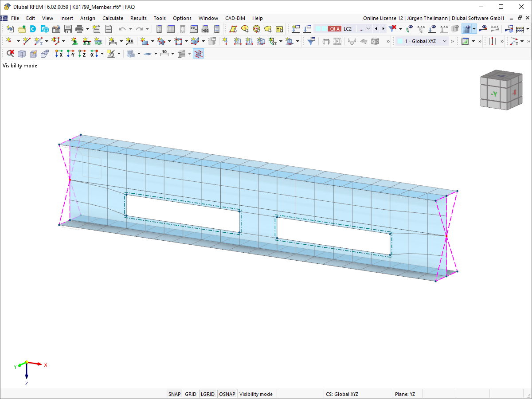This screenshot has height=399, width=532.
Task: Set view in -Y direction
Action: click(x=71, y=54)
